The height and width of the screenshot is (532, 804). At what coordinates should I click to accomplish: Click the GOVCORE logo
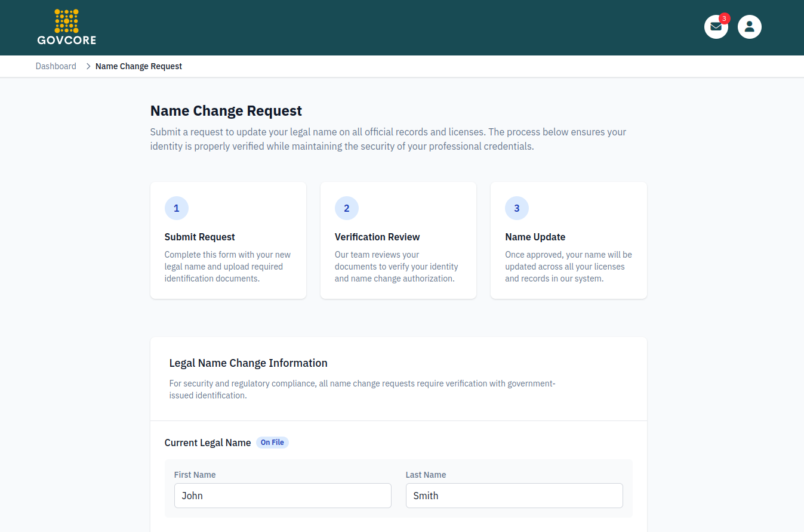click(x=66, y=27)
